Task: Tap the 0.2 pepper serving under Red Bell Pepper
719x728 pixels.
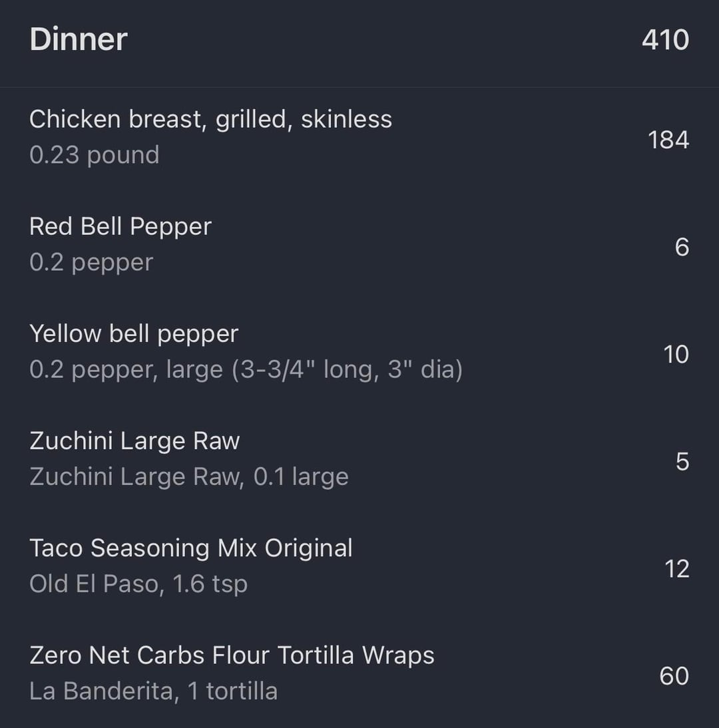Action: (x=91, y=262)
